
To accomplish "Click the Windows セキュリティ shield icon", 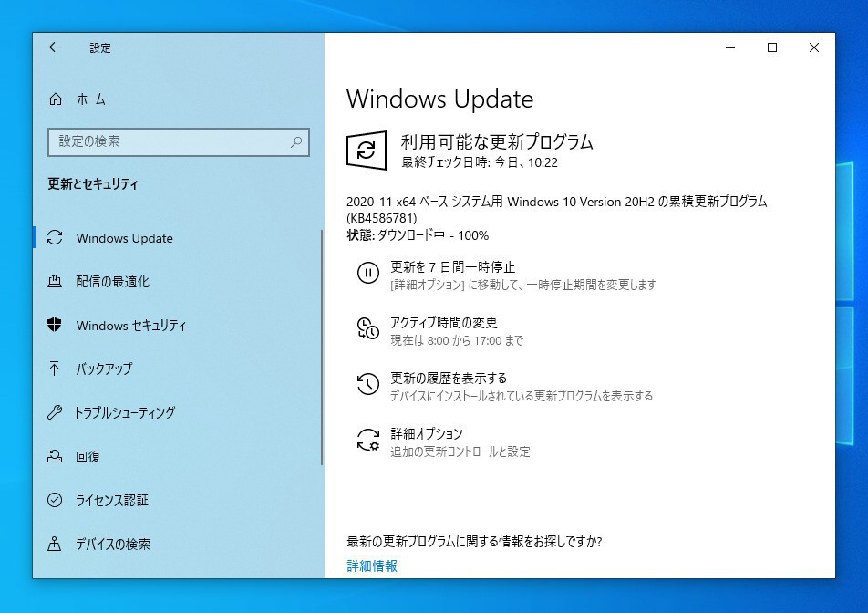I will [x=55, y=325].
